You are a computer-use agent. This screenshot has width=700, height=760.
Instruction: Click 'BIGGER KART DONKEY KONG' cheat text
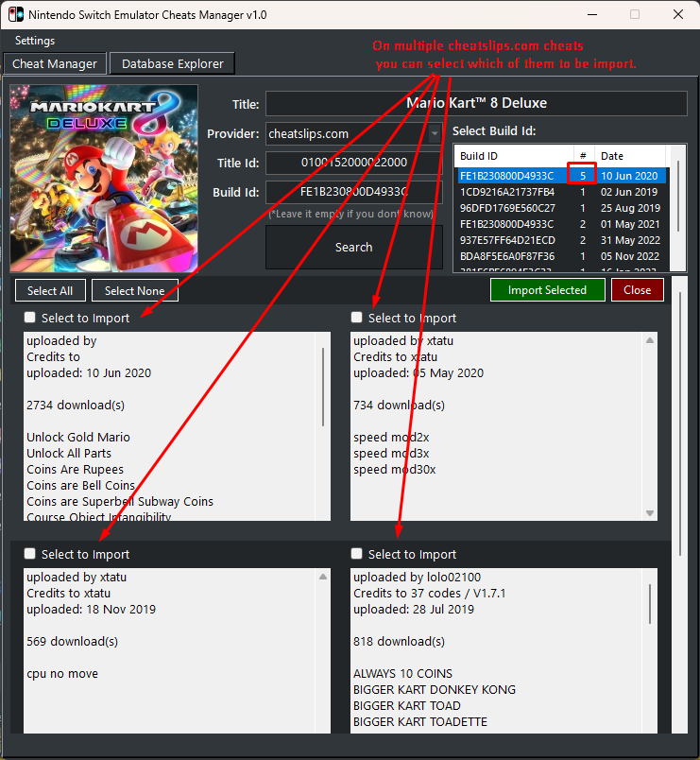tap(435, 690)
